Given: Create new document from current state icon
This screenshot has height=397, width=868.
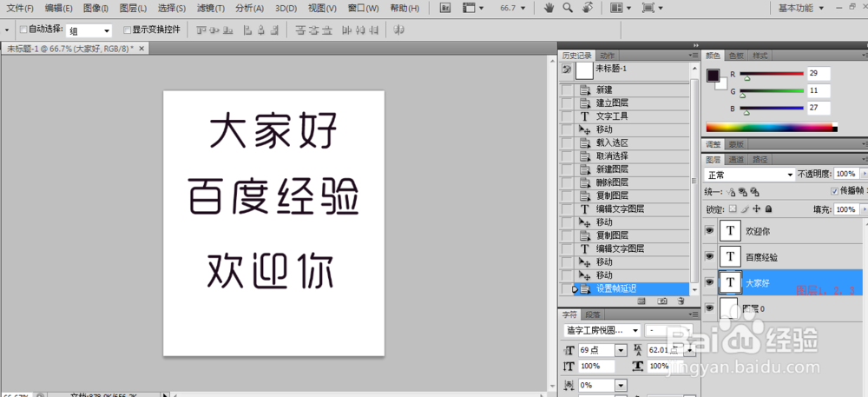Looking at the screenshot, I should [642, 301].
